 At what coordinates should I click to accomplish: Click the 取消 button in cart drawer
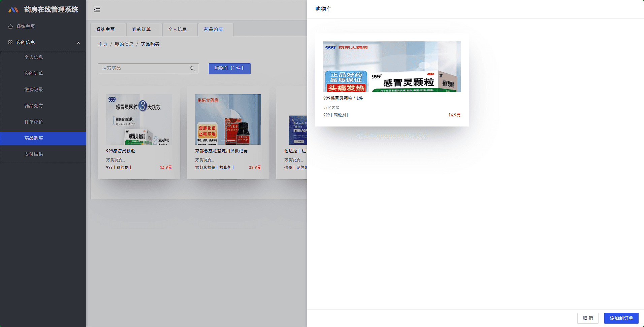coord(588,318)
